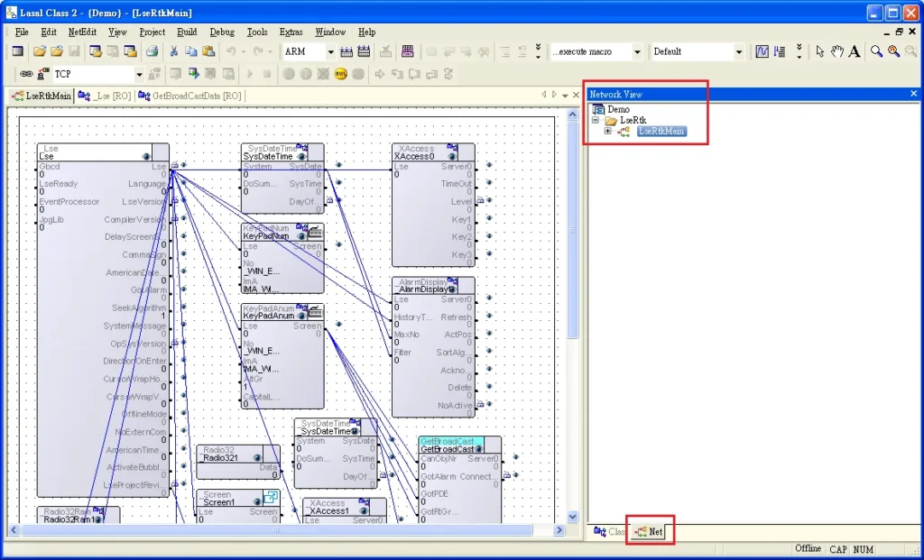Click the Redo arrow icon
This screenshot has width=924, height=560.
click(258, 51)
